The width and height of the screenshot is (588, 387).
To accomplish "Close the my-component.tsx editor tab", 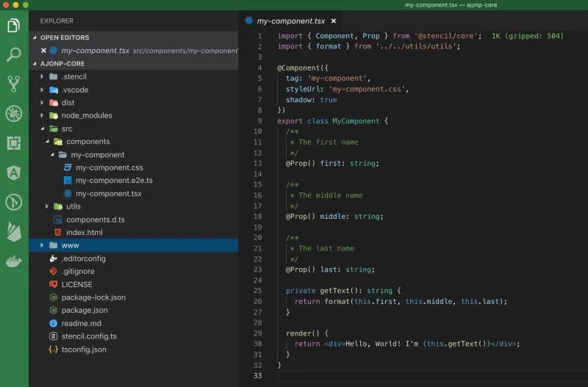I will click(x=334, y=21).
